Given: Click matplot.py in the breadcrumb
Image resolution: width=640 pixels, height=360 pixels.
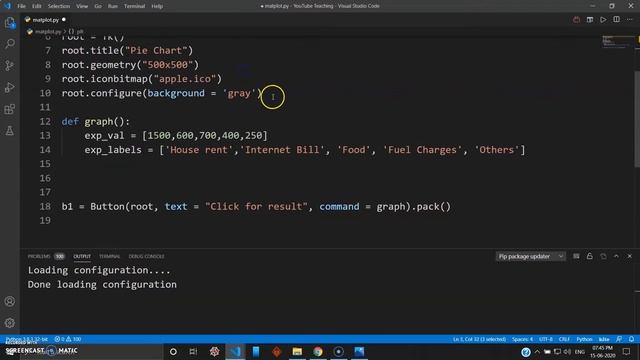Looking at the screenshot, I should click(x=47, y=31).
